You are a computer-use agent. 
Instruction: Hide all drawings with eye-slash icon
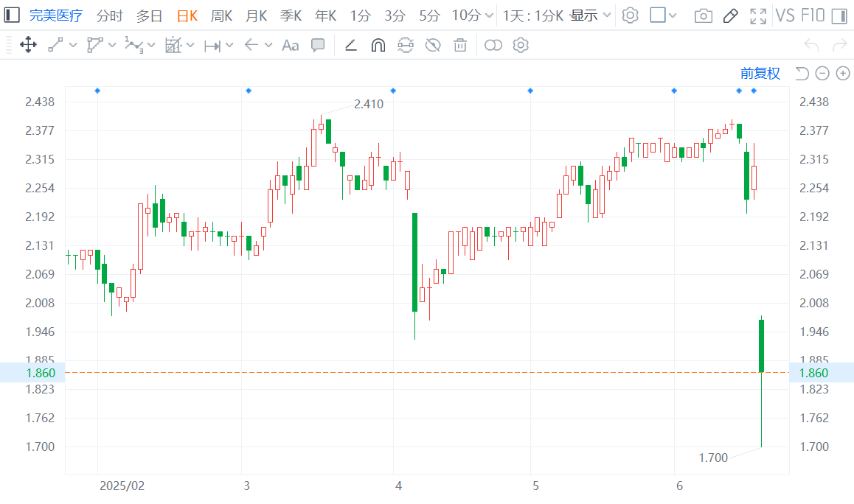[x=433, y=45]
